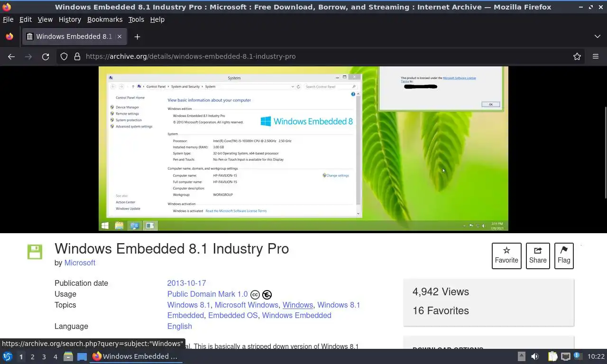Open the 2013-10-17 publication date link
Screen dimensions: 607x364
(x=186, y=283)
